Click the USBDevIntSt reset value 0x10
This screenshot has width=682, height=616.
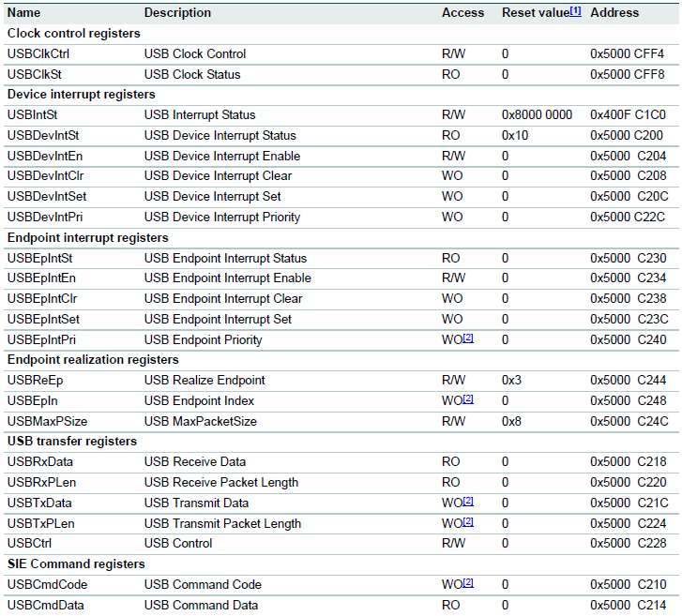click(x=515, y=136)
